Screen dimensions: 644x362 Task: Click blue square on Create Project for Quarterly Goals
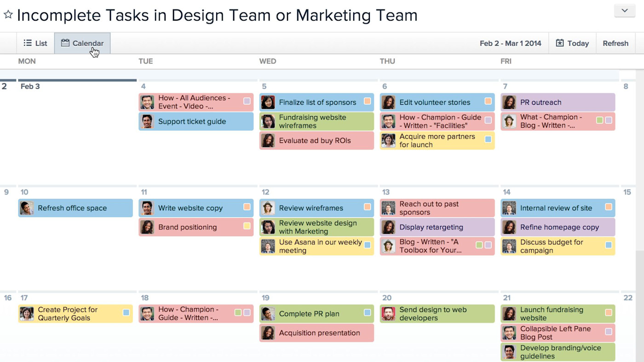click(x=126, y=312)
